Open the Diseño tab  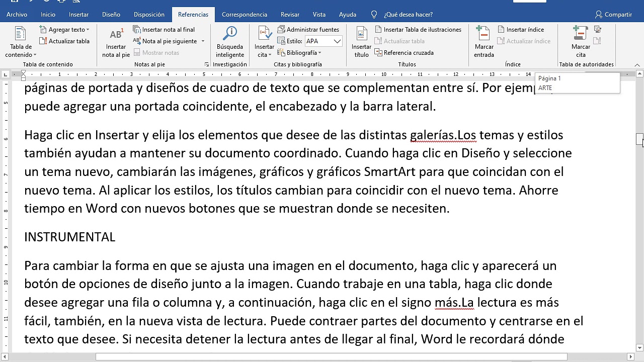point(111,15)
